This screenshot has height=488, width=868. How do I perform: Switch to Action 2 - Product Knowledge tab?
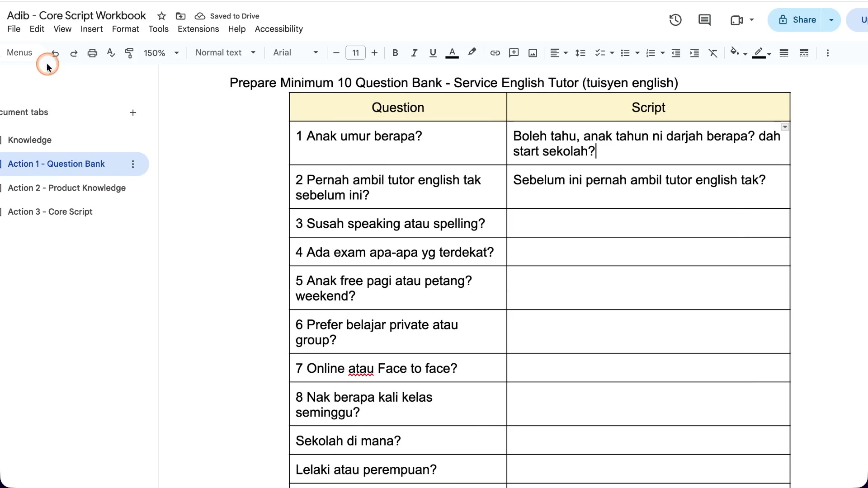pyautogui.click(x=67, y=188)
